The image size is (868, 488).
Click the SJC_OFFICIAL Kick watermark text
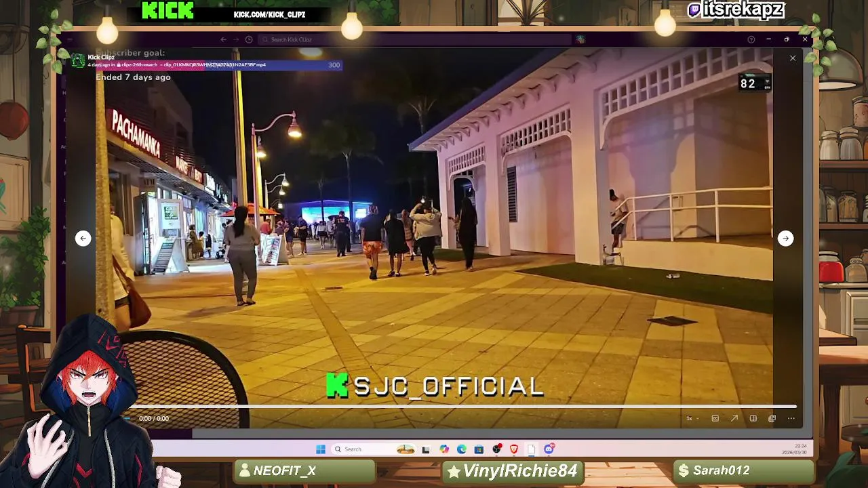(x=448, y=386)
